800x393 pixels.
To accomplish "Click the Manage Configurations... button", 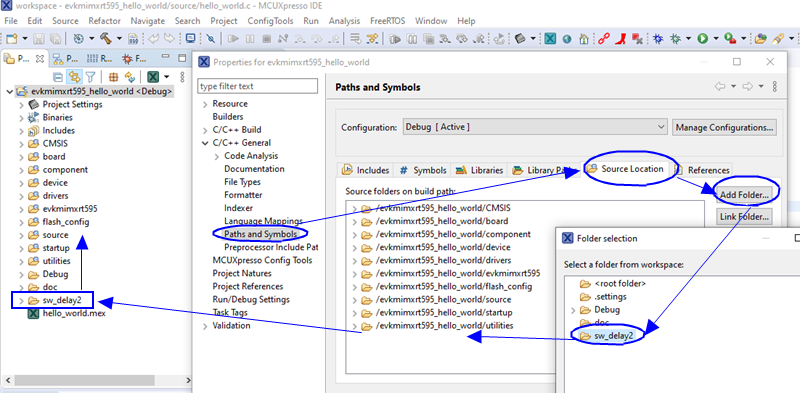I will [x=724, y=127].
